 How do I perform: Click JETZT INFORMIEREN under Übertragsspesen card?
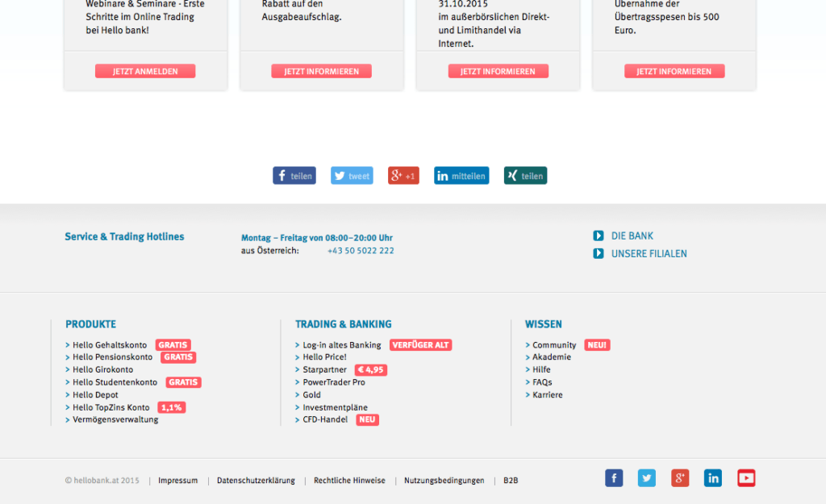pos(674,71)
